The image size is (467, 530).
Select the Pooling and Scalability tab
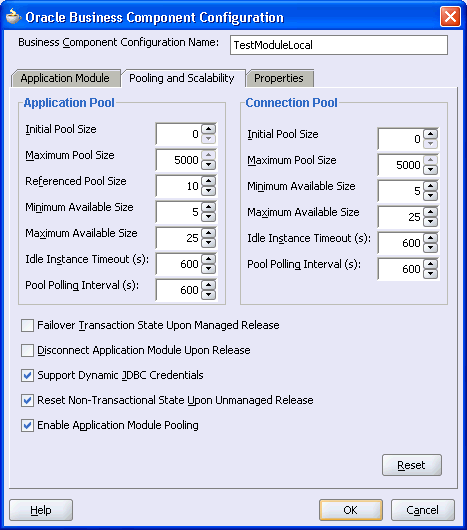point(182,78)
